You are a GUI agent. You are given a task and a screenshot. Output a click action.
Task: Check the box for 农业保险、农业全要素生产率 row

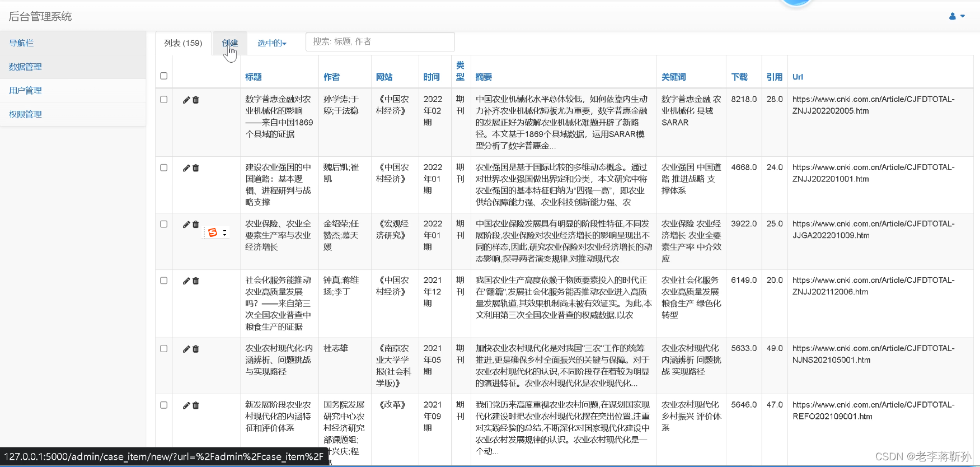(x=164, y=224)
